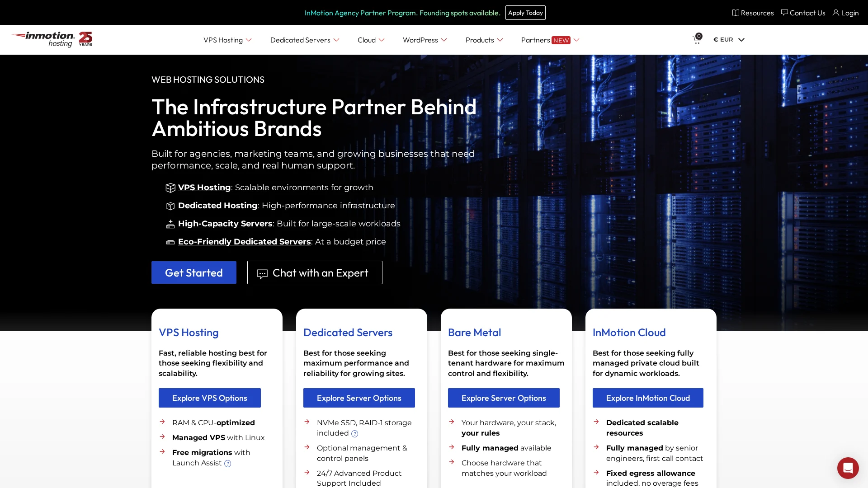The width and height of the screenshot is (868, 488).
Task: Open the EUR currency selector
Action: coord(729,39)
